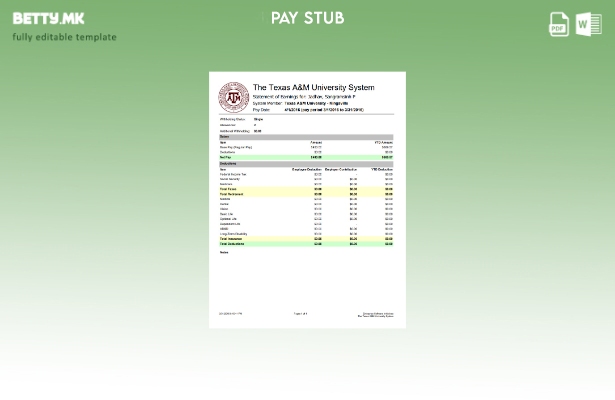Click the yellow Total Retirement row
Viewport: 615px width, 400px height.
pyautogui.click(x=306, y=194)
